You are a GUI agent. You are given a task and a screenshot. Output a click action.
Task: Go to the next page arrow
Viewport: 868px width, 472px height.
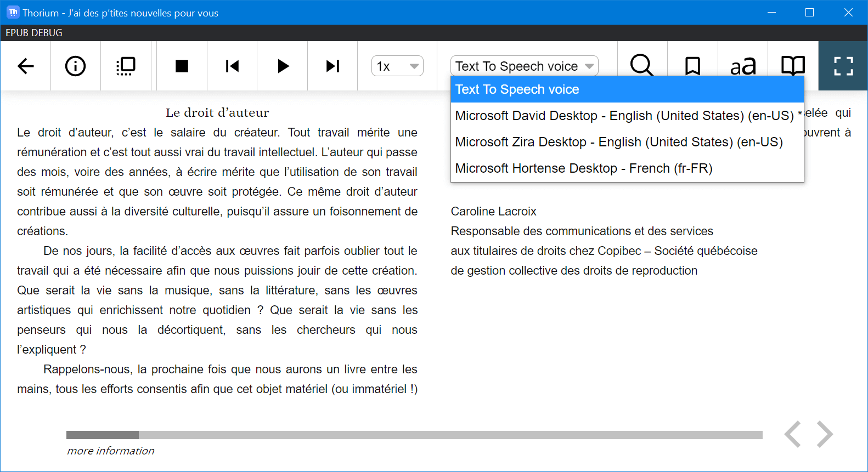[x=825, y=435]
